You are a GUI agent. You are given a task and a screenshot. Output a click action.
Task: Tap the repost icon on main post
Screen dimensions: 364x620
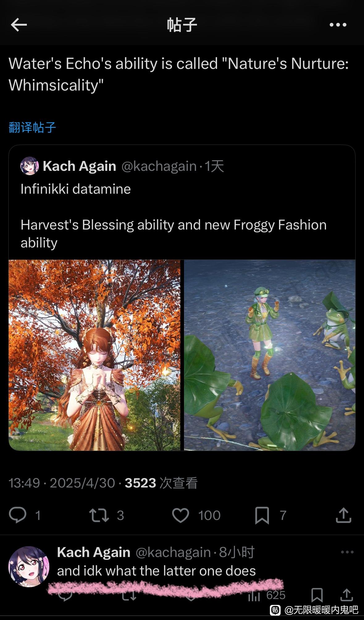point(99,515)
